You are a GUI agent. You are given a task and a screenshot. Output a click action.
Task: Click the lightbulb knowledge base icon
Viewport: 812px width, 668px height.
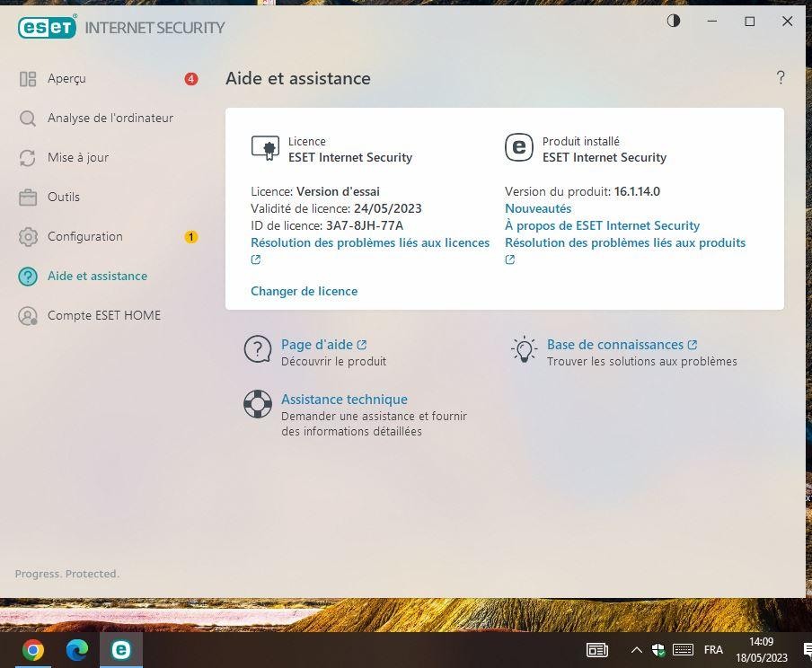524,349
